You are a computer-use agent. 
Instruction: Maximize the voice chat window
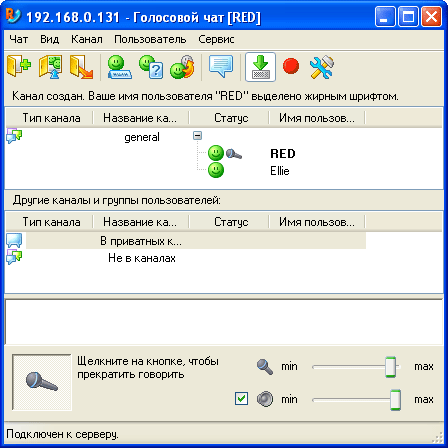tap(408, 17)
